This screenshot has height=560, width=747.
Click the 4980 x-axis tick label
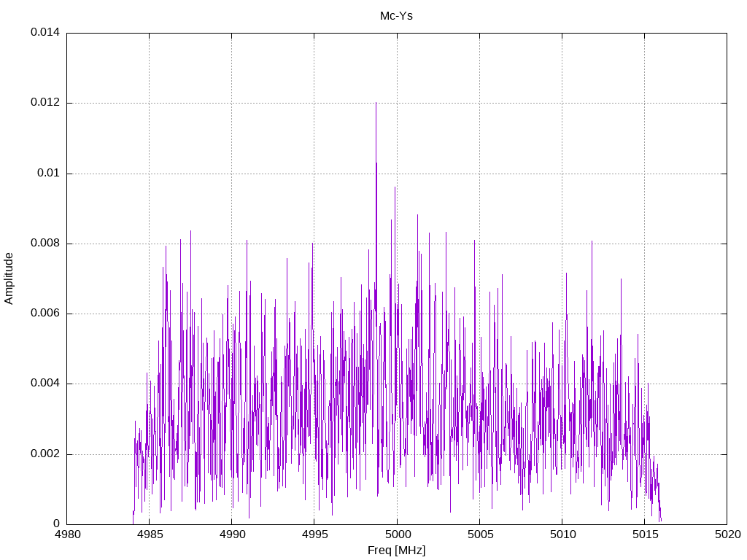click(67, 534)
